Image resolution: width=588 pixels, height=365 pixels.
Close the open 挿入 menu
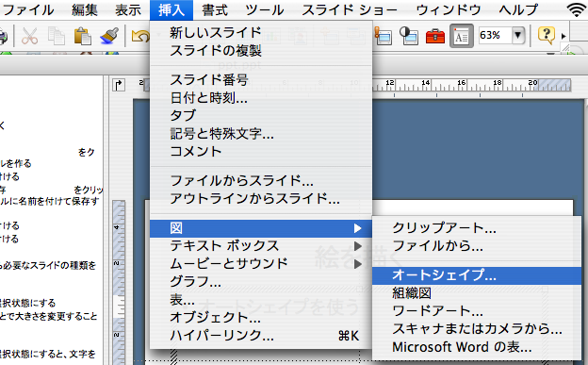click(171, 9)
